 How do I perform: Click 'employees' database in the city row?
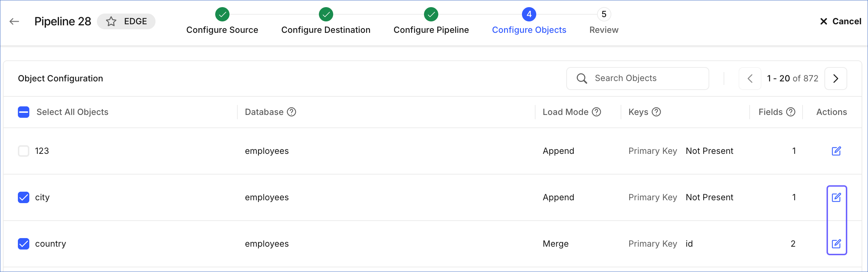tap(267, 197)
